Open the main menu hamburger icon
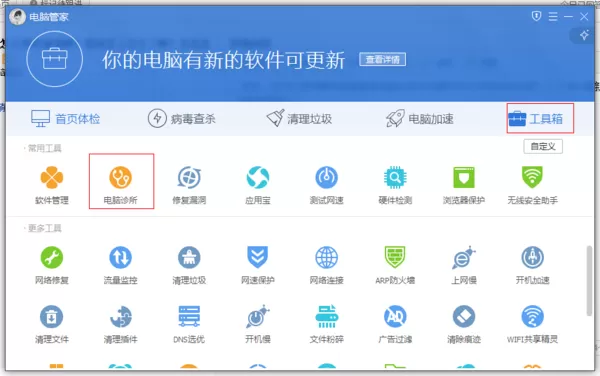The image size is (600, 376). (553, 16)
